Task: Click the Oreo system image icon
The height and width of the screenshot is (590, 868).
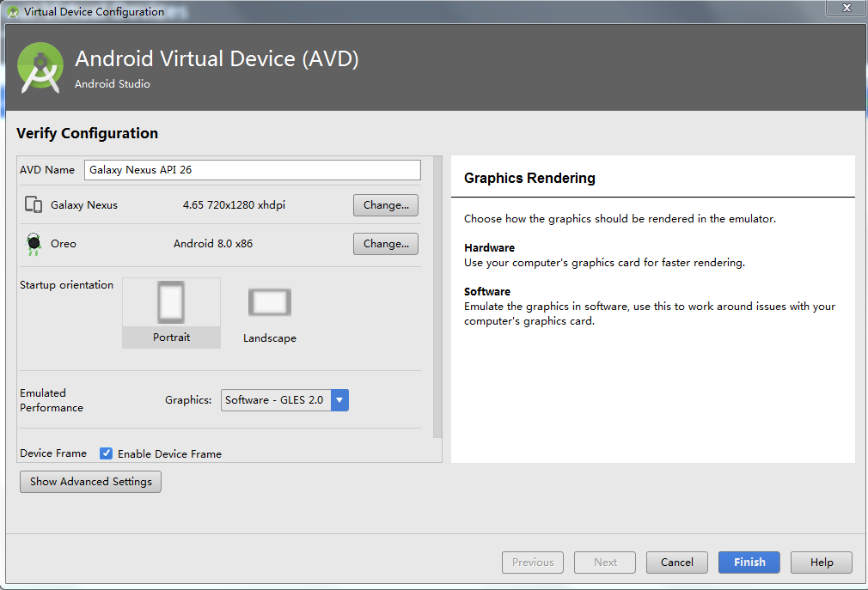Action: click(34, 244)
